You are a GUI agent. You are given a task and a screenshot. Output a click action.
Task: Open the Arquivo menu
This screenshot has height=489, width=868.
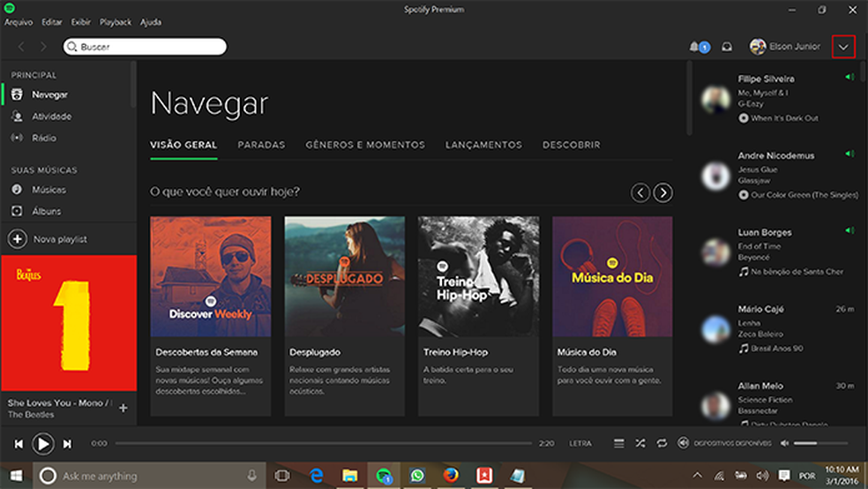click(19, 22)
